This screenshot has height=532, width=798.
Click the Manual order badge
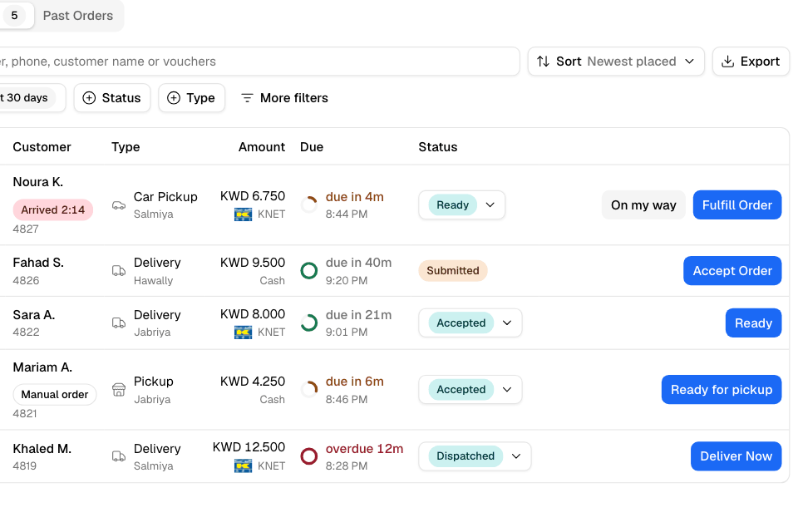pyautogui.click(x=55, y=395)
